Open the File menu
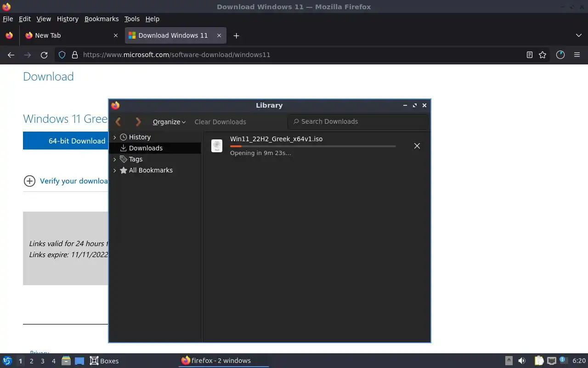 click(x=8, y=19)
